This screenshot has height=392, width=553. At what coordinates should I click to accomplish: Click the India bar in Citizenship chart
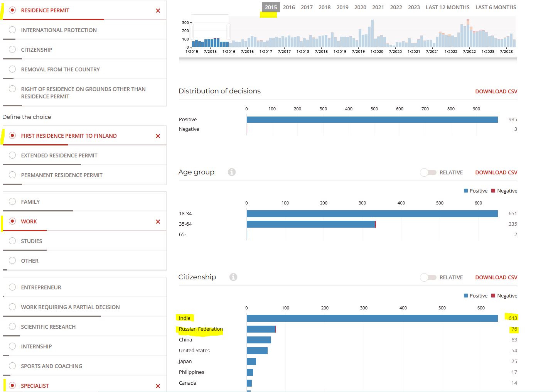372,318
